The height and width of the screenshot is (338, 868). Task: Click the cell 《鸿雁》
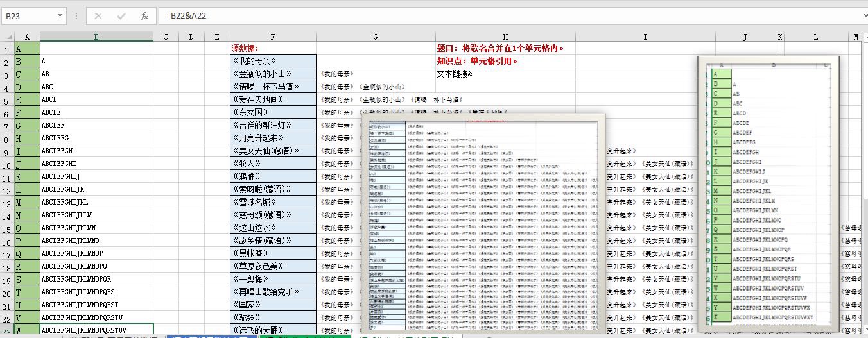273,176
